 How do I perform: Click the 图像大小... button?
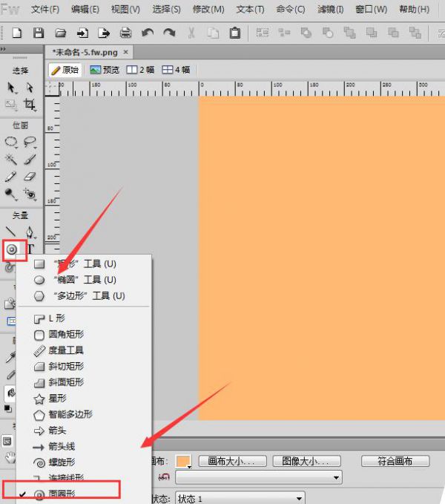coord(306,461)
